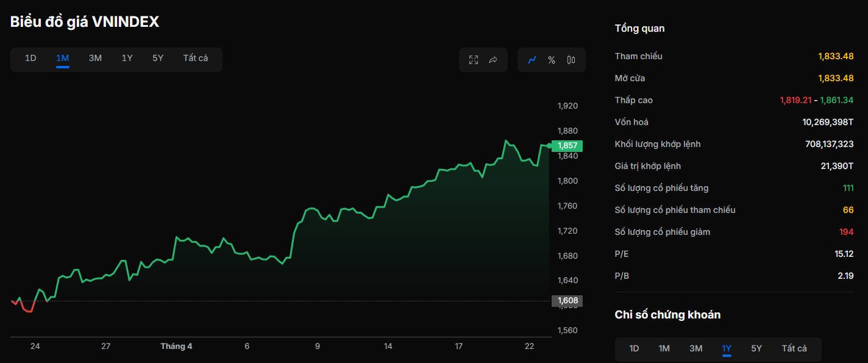868x363 pixels.
Task: Select the candlestick chart type icon
Action: click(x=571, y=60)
